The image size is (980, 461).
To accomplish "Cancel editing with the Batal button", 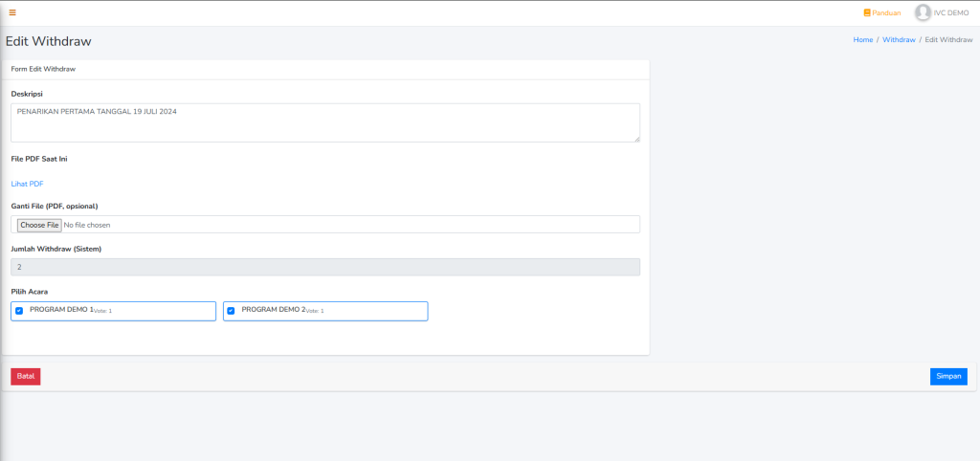I will tap(26, 376).
